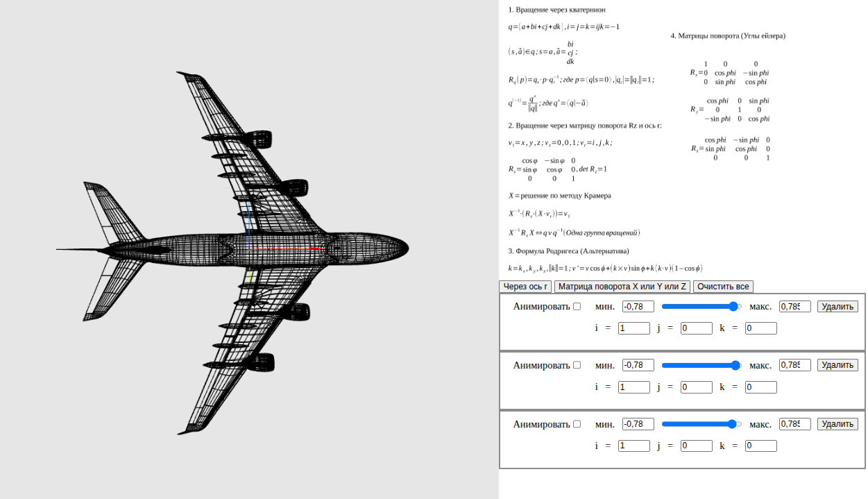Screen dimensions: 868x499
Task: Enable 'Анимировать' checkbox in third panel
Action: pos(577,424)
